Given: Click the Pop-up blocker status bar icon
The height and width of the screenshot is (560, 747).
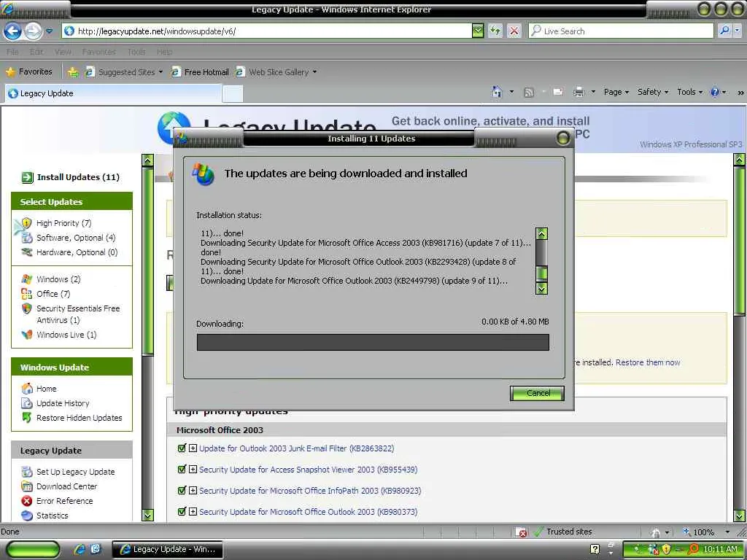Looking at the screenshot, I should (x=522, y=532).
